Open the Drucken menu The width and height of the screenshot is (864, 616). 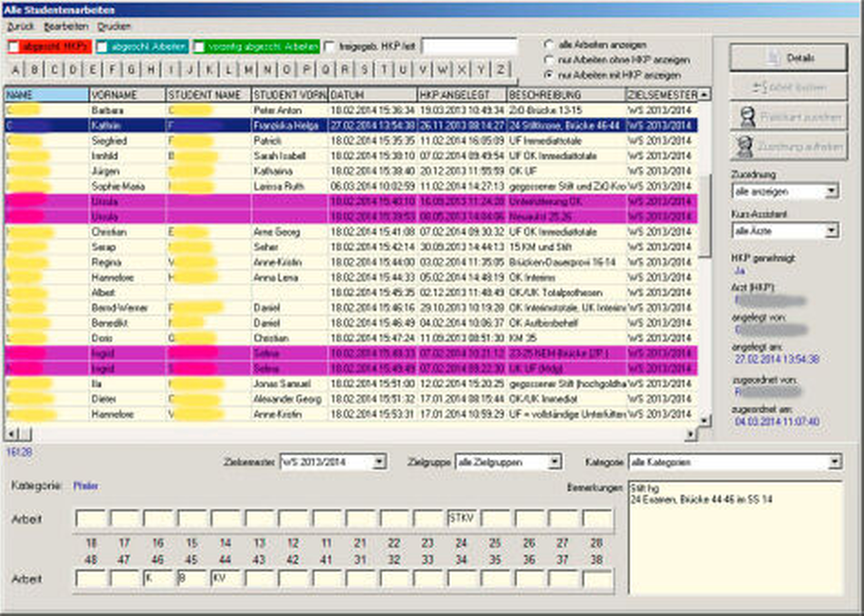click(114, 26)
